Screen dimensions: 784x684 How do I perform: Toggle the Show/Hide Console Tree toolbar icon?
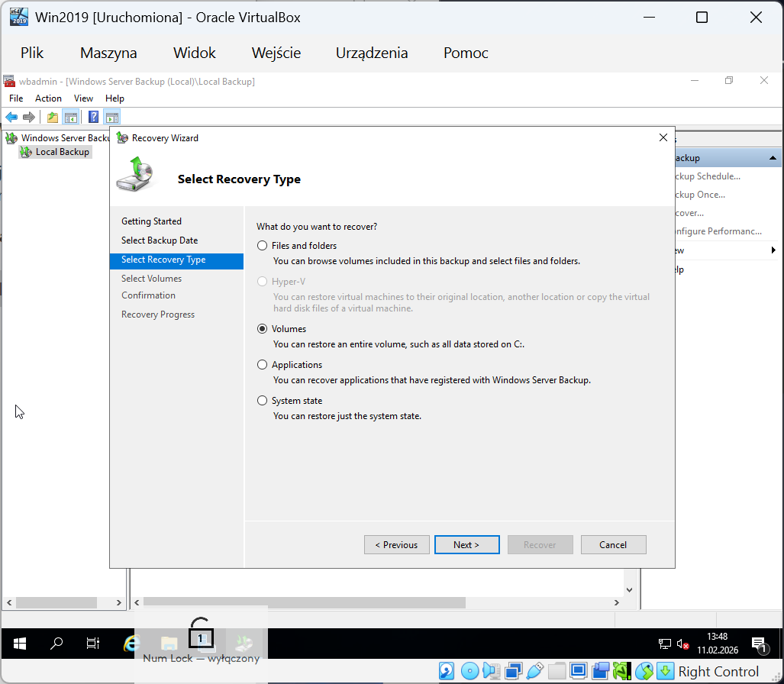tap(70, 117)
